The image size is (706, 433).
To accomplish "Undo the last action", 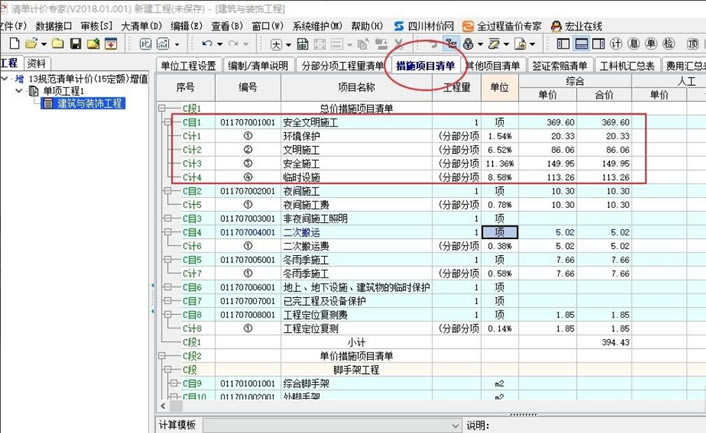I will tap(207, 44).
